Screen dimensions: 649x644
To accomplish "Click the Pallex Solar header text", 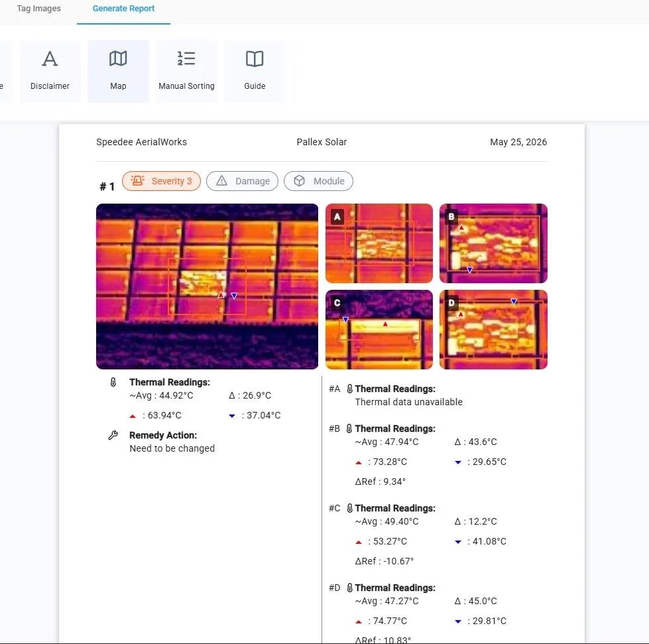I will click(322, 142).
